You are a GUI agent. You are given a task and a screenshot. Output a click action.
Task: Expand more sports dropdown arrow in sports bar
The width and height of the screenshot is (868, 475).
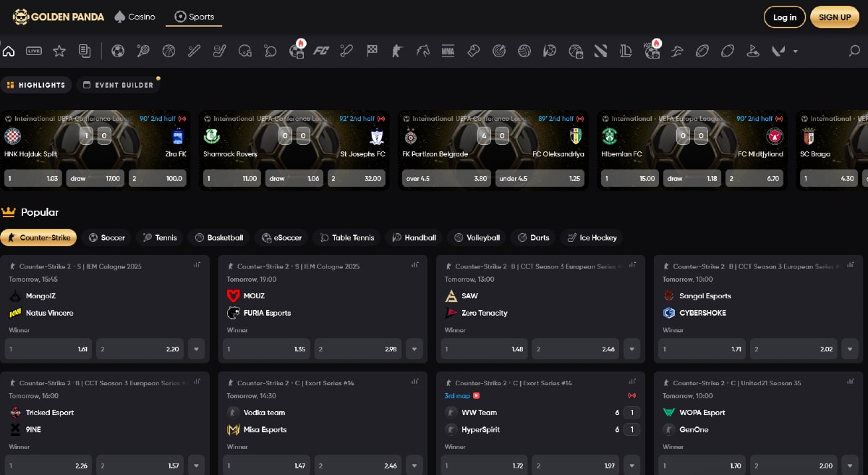tap(796, 51)
